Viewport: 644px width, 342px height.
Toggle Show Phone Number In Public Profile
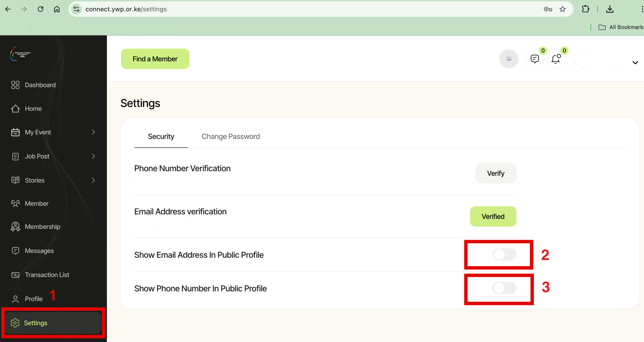[504, 288]
